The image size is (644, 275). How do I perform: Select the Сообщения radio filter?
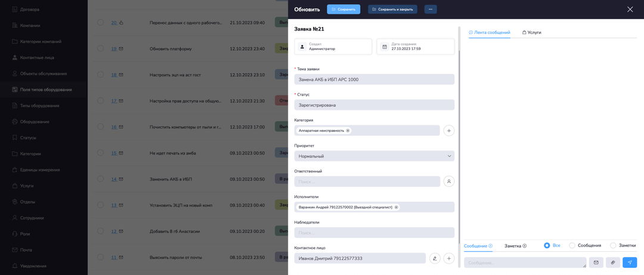pos(572,245)
